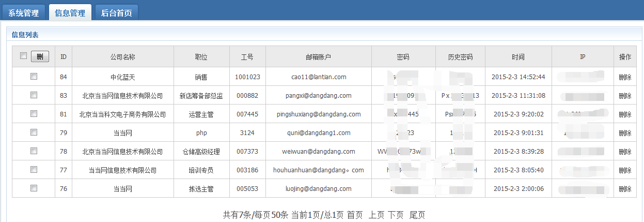The width and height of the screenshot is (644, 222).
Task: Click position cell 拣选主管
Action: coord(201,189)
